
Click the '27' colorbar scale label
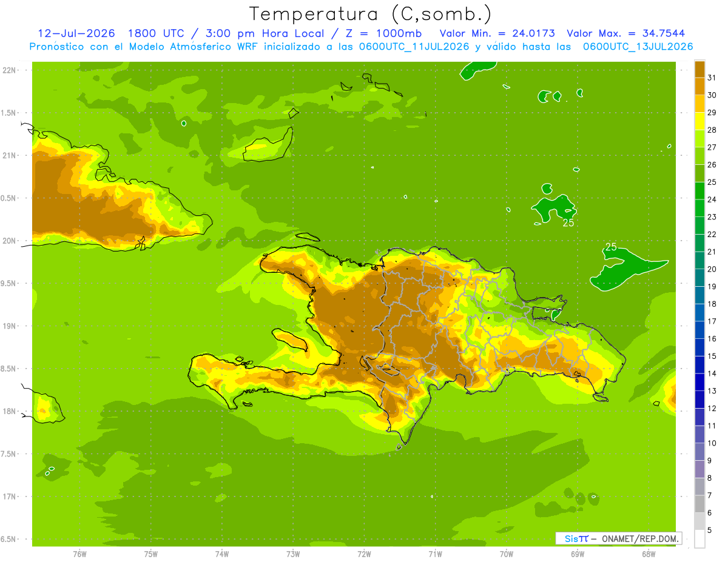(712, 147)
